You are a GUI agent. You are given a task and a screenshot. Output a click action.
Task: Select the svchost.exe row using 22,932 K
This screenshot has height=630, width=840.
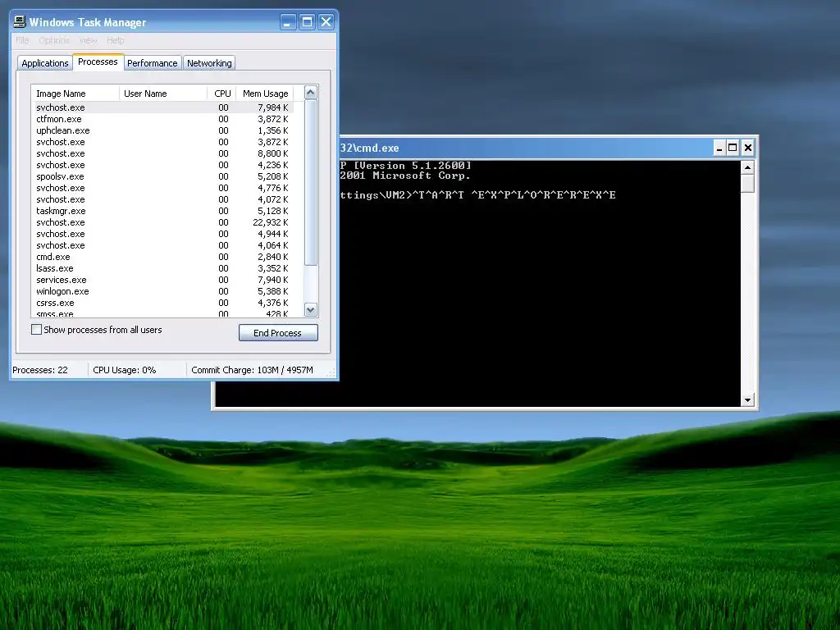162,222
